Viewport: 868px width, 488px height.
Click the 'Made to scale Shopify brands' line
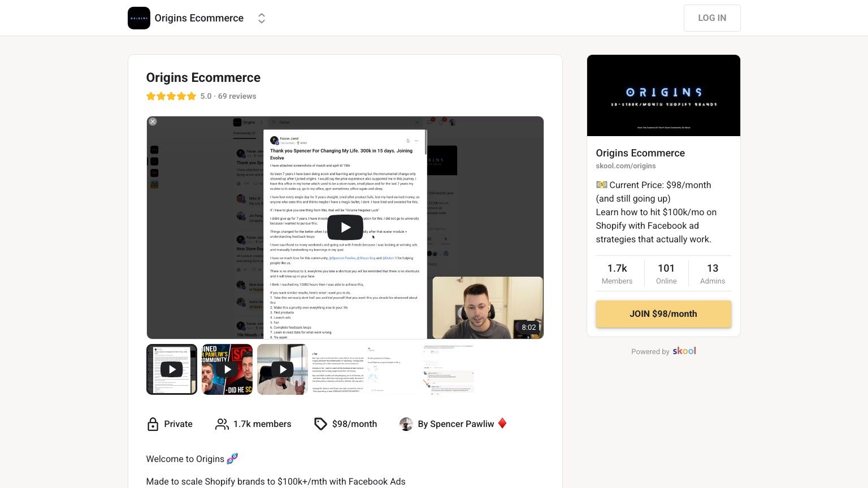point(276,482)
